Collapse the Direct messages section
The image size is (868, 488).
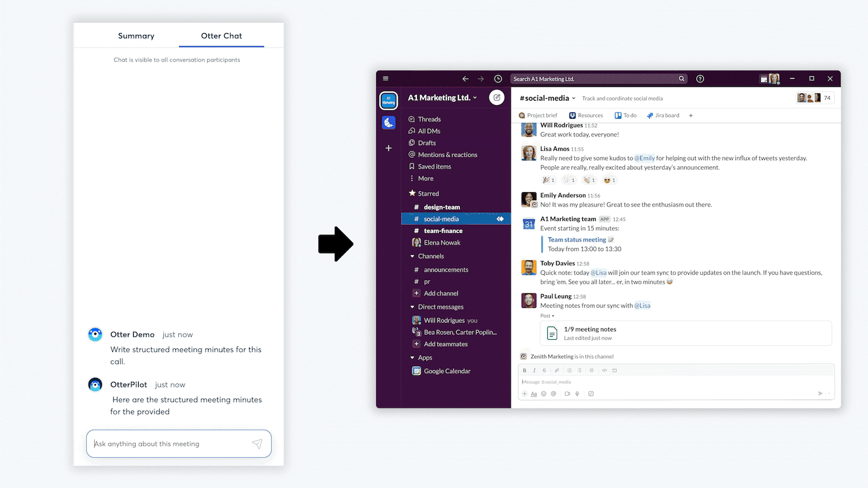click(412, 307)
